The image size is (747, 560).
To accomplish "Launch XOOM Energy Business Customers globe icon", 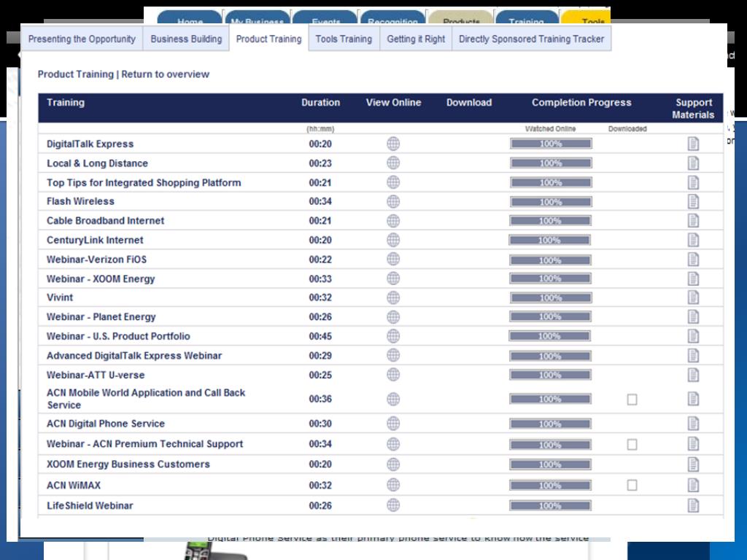I will (393, 464).
